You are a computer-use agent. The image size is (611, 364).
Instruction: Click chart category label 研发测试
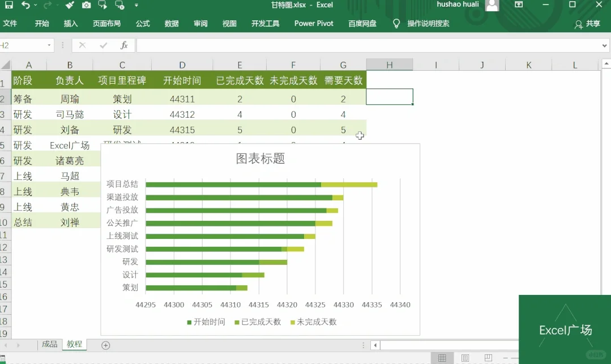pos(122,249)
